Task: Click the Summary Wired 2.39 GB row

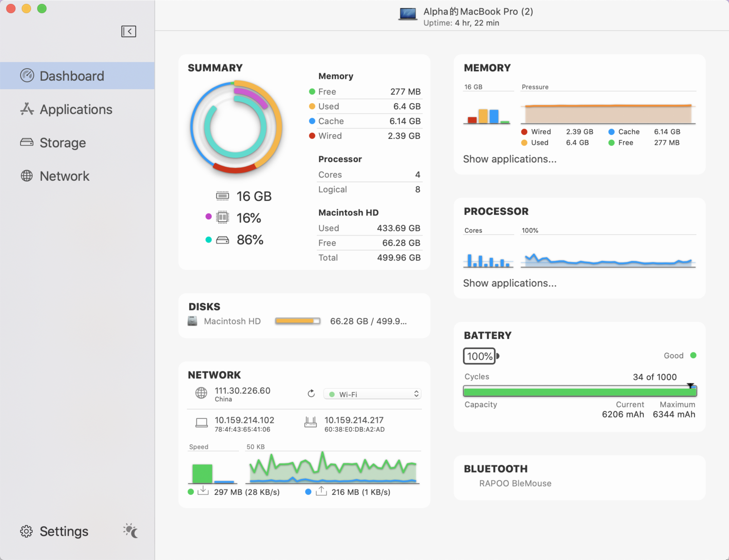Action: 365,136
